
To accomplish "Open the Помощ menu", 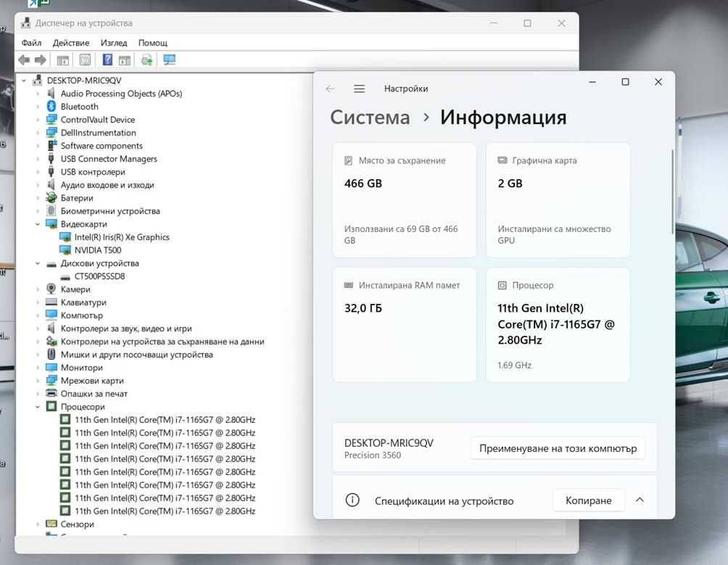I will (153, 43).
